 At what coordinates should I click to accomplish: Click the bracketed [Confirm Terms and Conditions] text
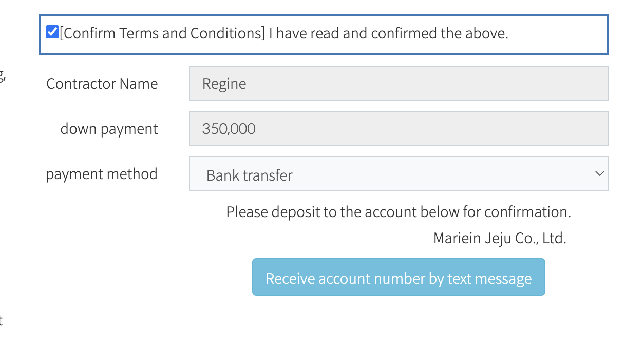(162, 33)
